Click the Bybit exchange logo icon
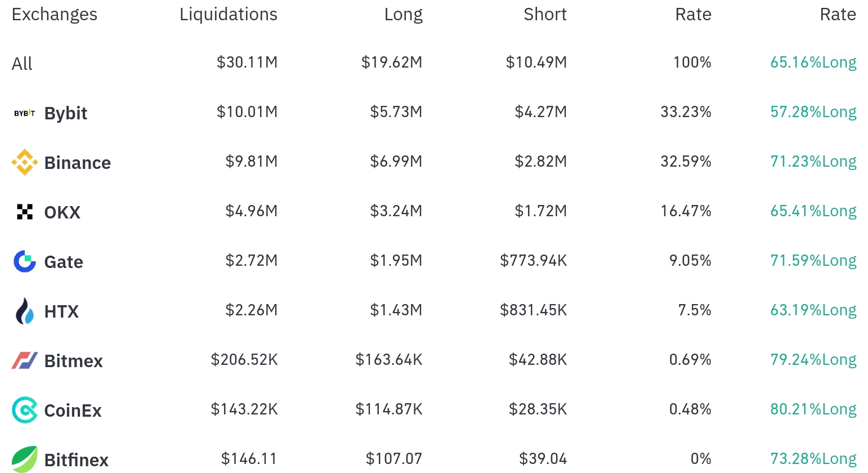 25,113
